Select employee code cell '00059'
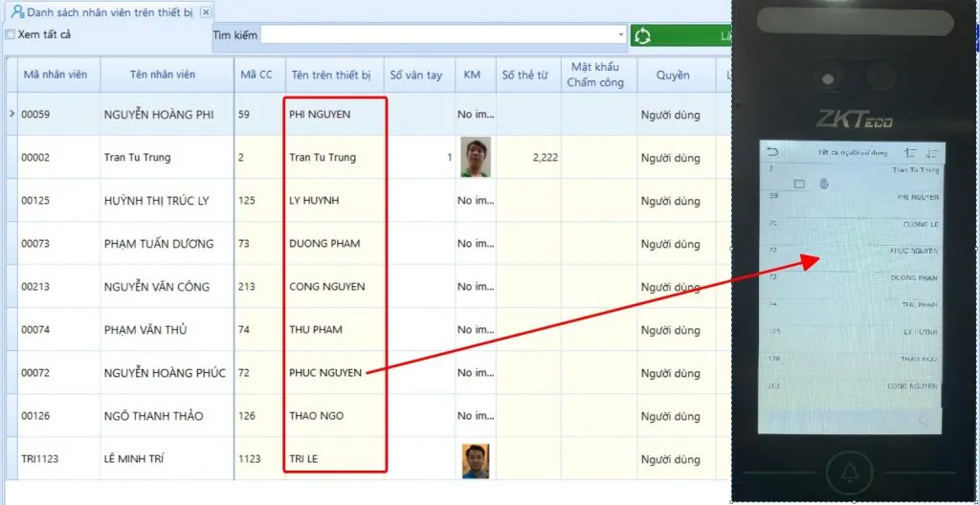The width and height of the screenshot is (980, 505). point(58,115)
